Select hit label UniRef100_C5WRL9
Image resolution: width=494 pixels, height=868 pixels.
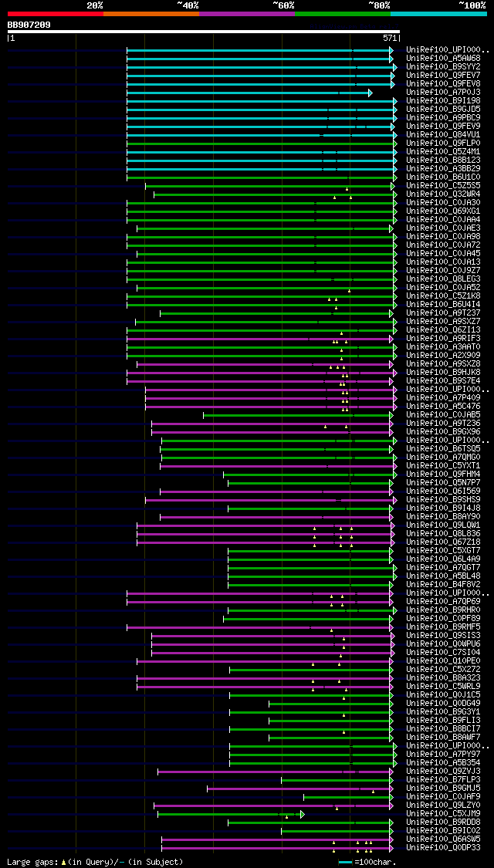[444, 687]
